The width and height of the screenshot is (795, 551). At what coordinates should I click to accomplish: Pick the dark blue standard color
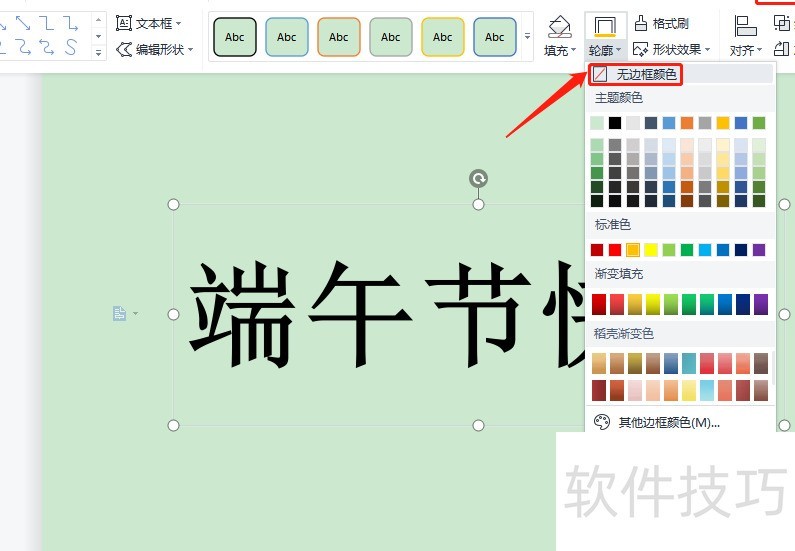[741, 249]
